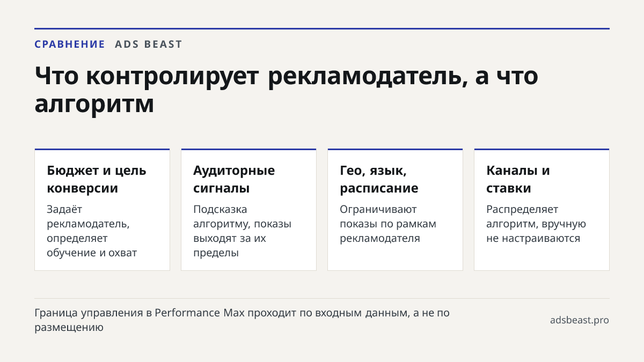
Task: Select the 'Каналы и ставки' card title
Action: [518, 180]
